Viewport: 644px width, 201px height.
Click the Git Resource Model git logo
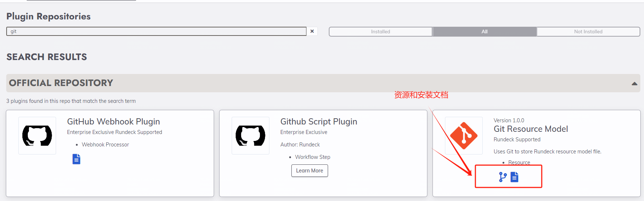coord(464,135)
